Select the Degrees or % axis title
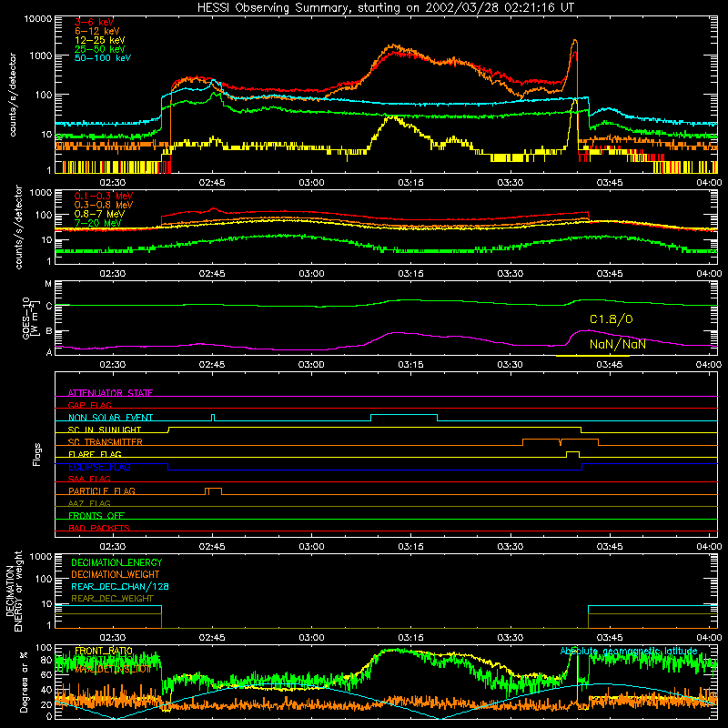Screen dimensions: 728x728 pos(24,682)
